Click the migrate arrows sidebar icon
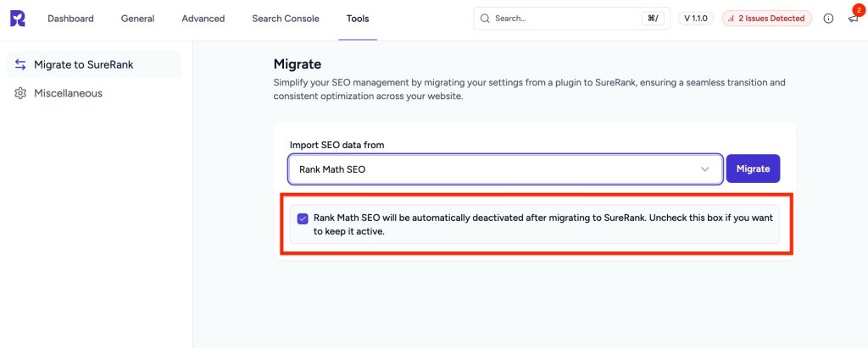The image size is (868, 348). click(20, 64)
